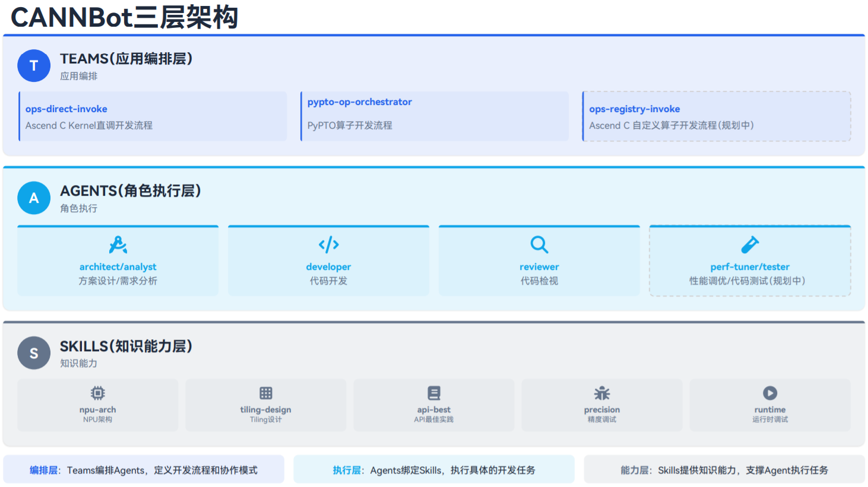Click the text "Ascend C 自定义算子开发流程(规划中)"
Screen dimensions: 868x487
click(671, 126)
